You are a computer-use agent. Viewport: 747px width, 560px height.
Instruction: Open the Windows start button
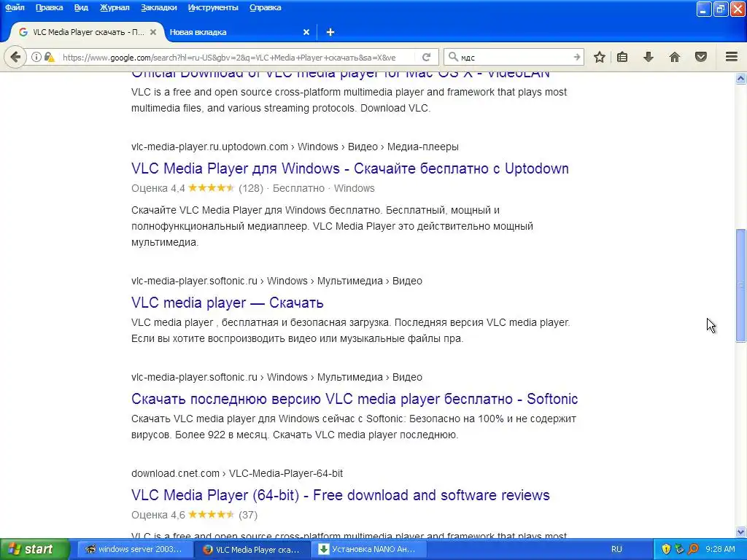pyautogui.click(x=35, y=550)
